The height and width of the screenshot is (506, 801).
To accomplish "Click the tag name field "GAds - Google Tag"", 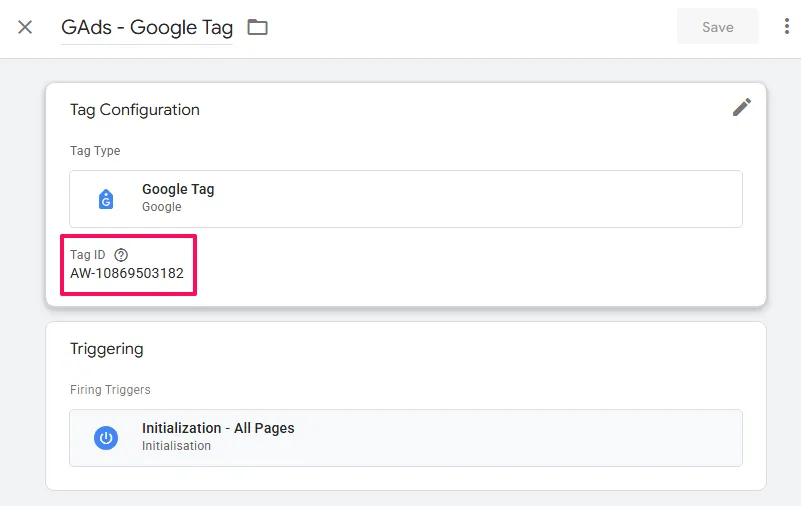I will pyautogui.click(x=146, y=27).
